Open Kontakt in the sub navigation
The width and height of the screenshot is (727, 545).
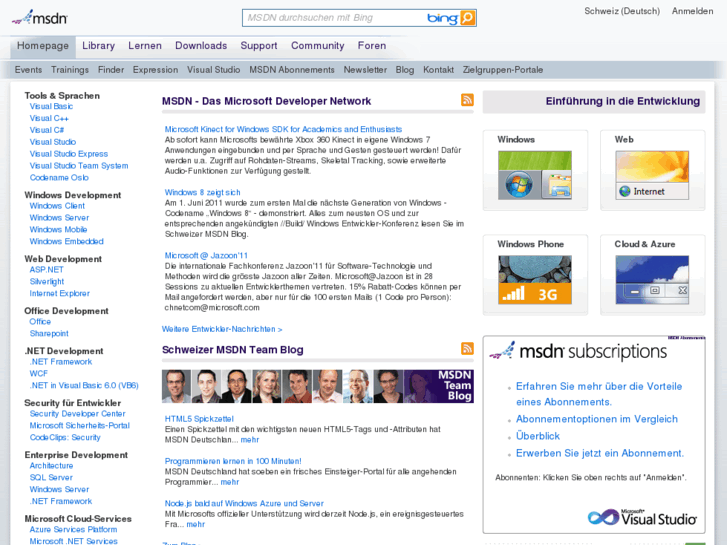[438, 70]
